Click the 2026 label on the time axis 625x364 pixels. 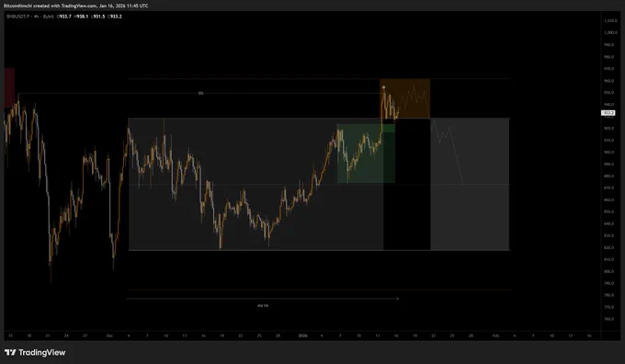(303, 336)
